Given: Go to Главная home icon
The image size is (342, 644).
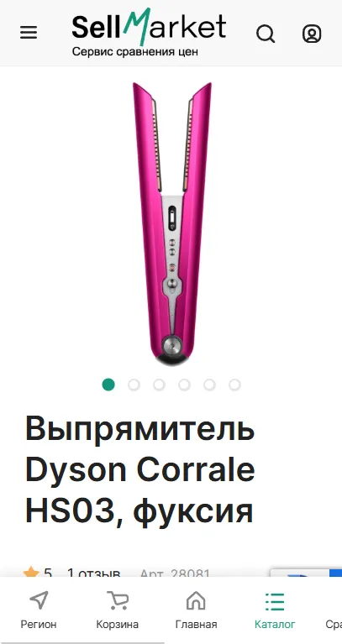Looking at the screenshot, I should click(x=196, y=600).
